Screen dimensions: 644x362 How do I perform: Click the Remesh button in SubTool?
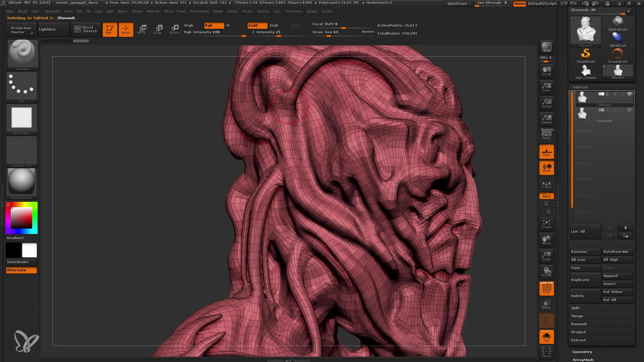pyautogui.click(x=579, y=324)
